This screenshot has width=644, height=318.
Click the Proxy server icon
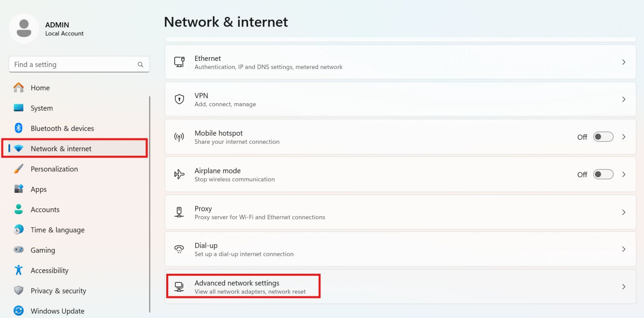click(x=179, y=212)
